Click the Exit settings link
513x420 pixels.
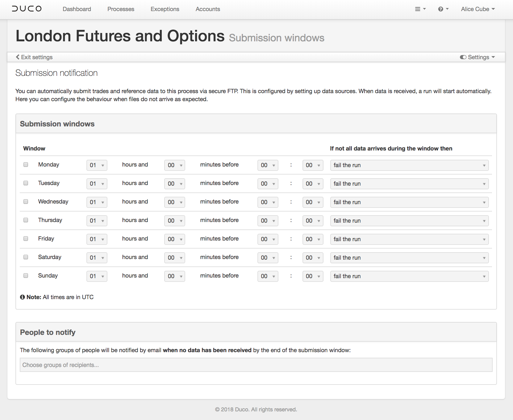(x=34, y=57)
